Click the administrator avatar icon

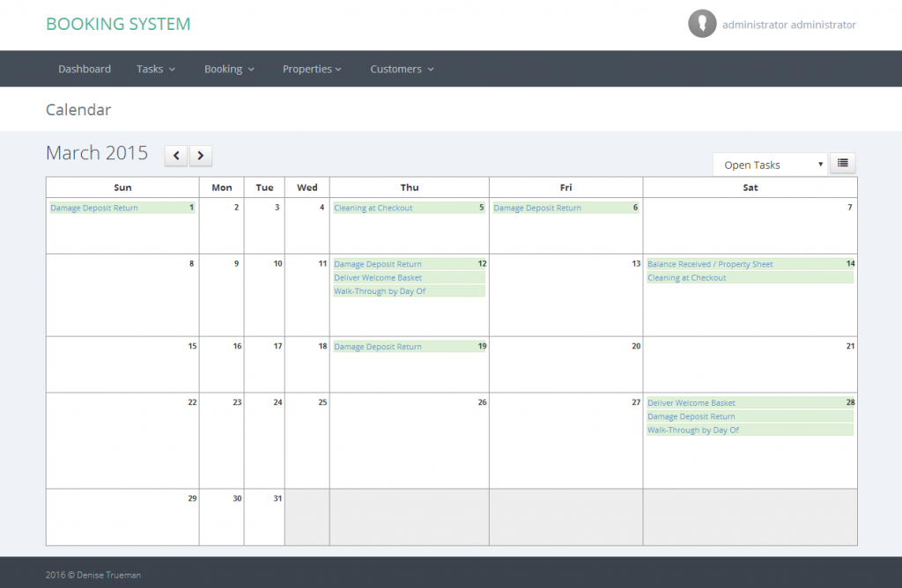[x=702, y=23]
